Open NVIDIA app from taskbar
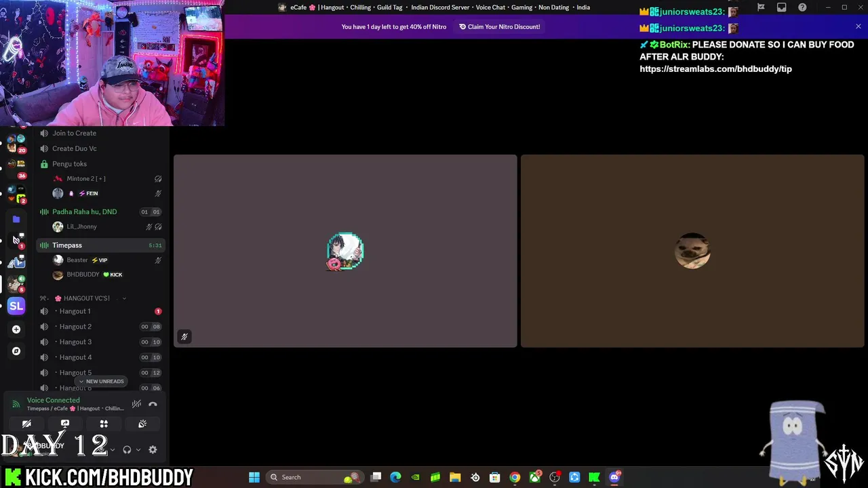Viewport: 868px width, 488px height. (416, 477)
